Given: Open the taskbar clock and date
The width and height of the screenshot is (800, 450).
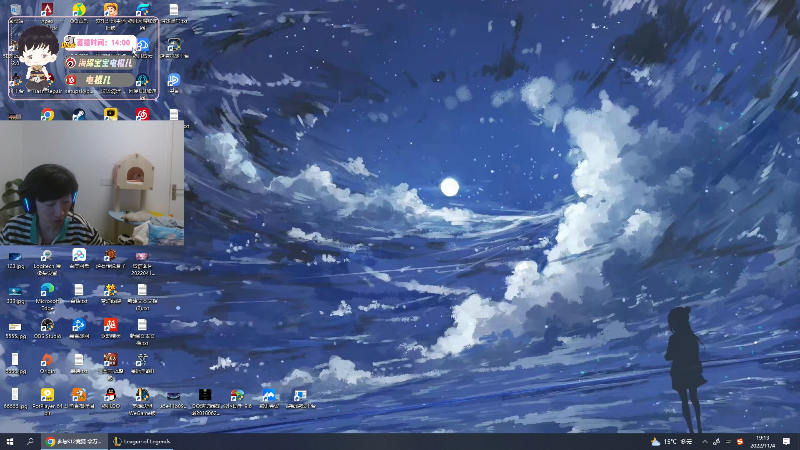Looking at the screenshot, I should [763, 441].
